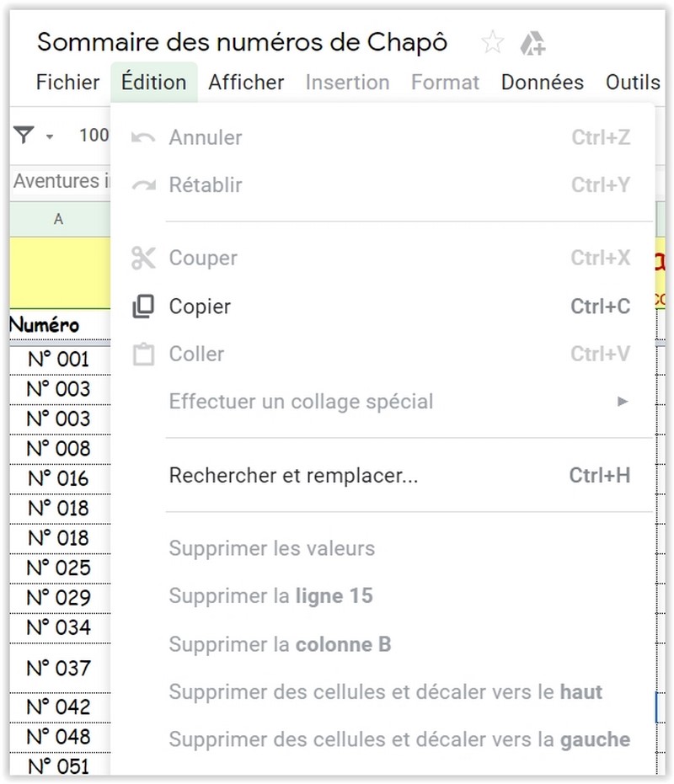Click the document title text

pos(242,42)
